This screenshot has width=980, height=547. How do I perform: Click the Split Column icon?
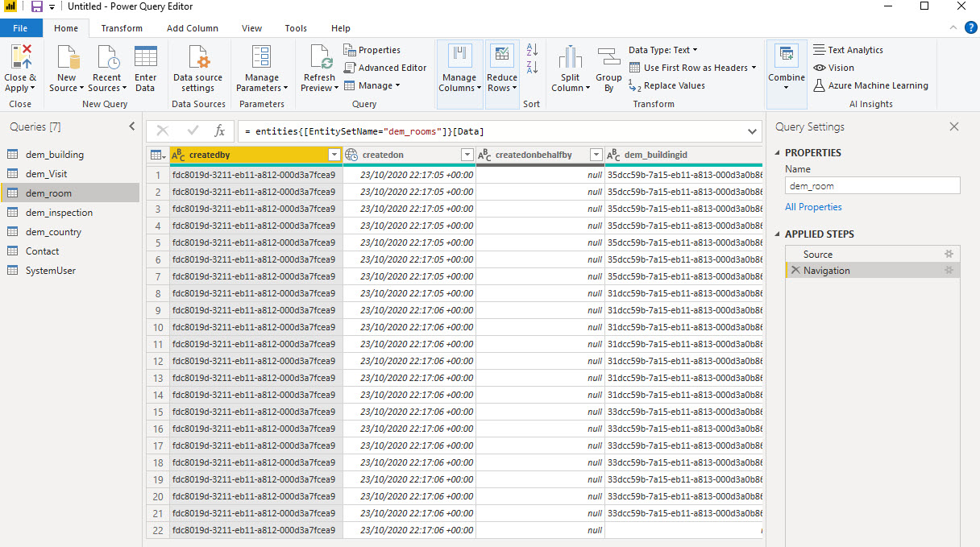[571, 58]
